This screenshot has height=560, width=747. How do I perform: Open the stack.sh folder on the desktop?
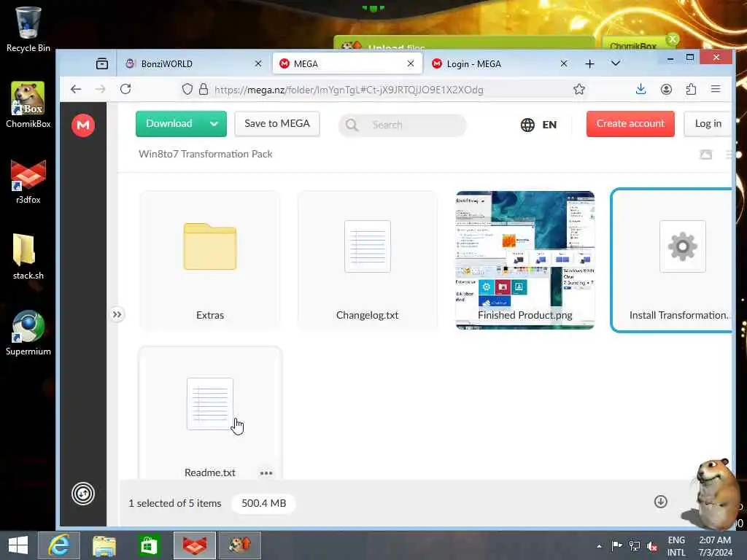pos(28,257)
